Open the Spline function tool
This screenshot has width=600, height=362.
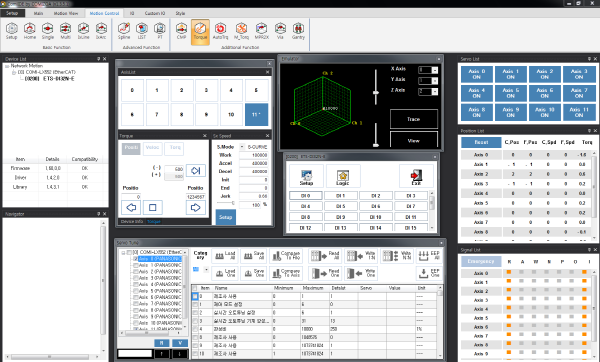click(x=124, y=31)
